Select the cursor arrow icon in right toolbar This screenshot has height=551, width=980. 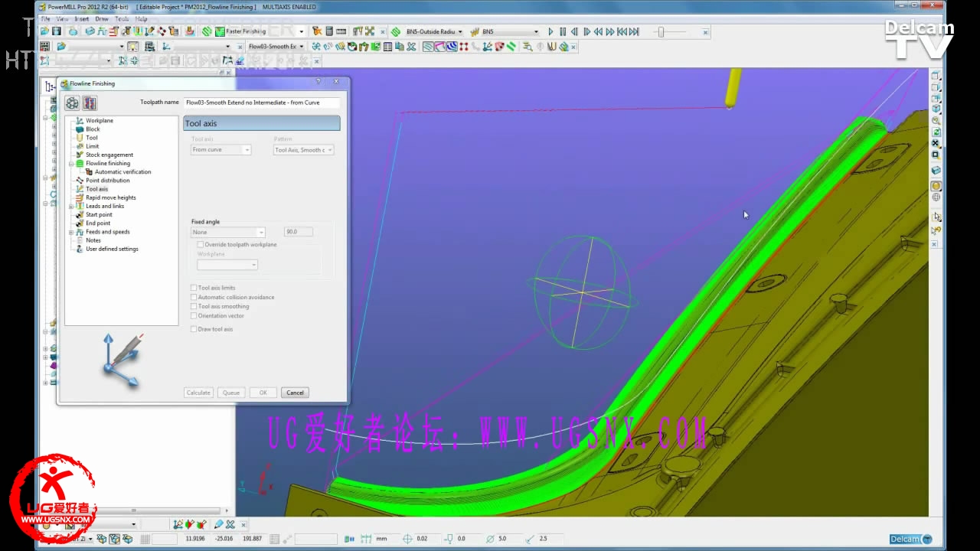tap(936, 217)
